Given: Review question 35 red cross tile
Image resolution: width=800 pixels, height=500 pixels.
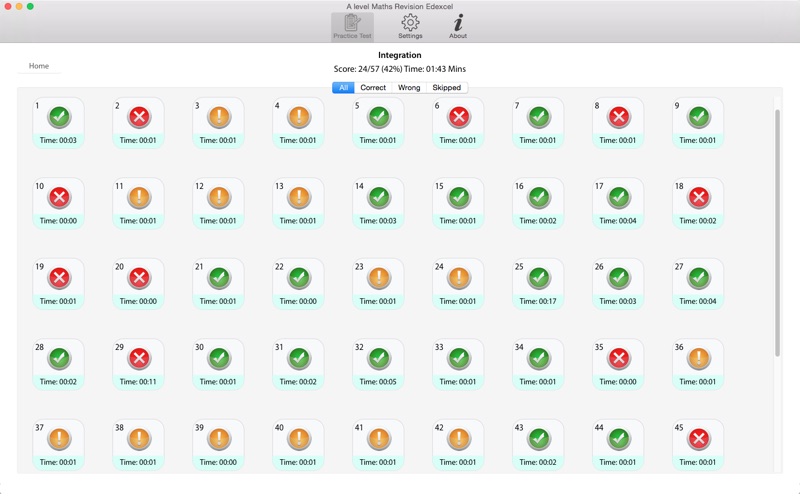Looking at the screenshot, I should [618, 365].
